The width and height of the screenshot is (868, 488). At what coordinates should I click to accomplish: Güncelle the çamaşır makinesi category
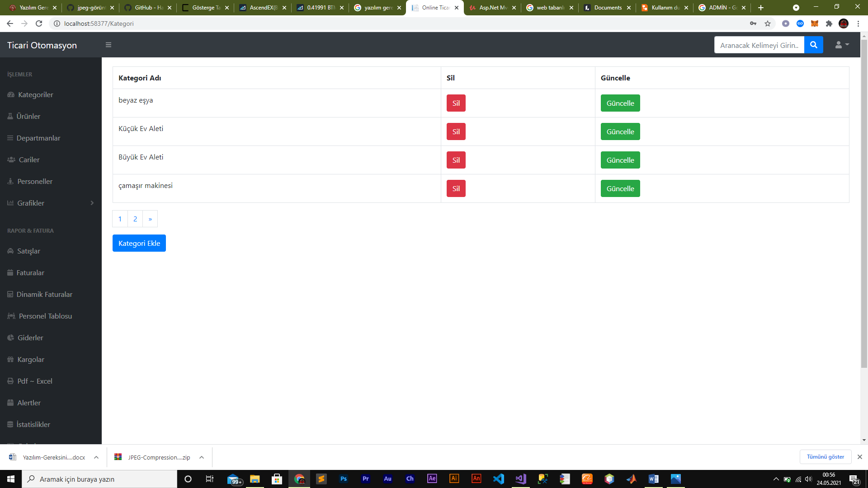tap(620, 188)
